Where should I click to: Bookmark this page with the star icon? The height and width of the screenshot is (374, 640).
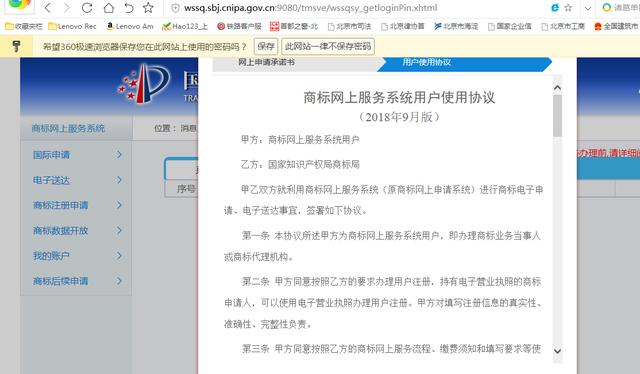tap(148, 7)
